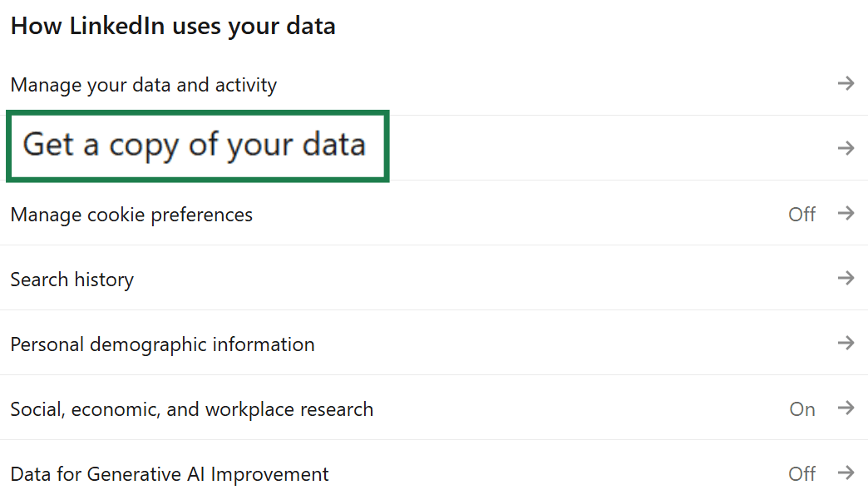Click the arrow for Manage cookie preferences
The width and height of the screenshot is (868, 490).
pos(846,214)
